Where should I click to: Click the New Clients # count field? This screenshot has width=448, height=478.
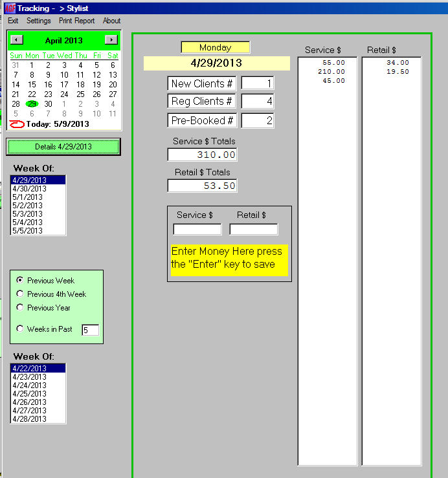(x=257, y=83)
